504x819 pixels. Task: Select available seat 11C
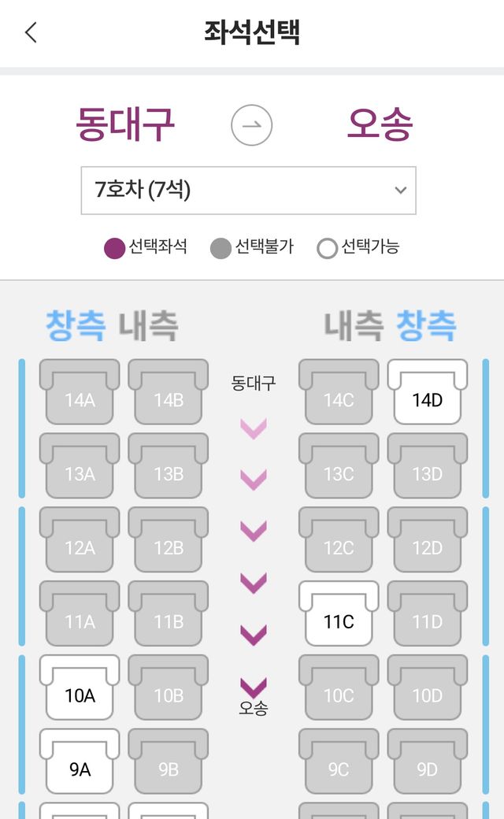tap(339, 615)
